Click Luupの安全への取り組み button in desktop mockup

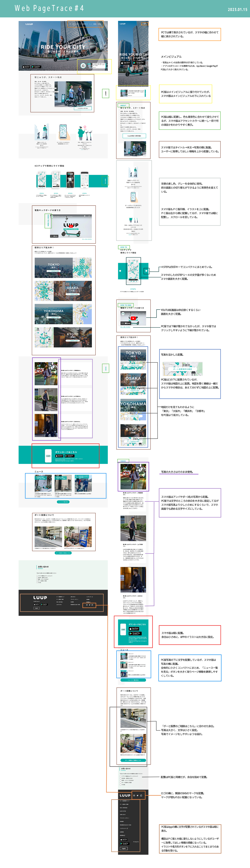coord(82,108)
